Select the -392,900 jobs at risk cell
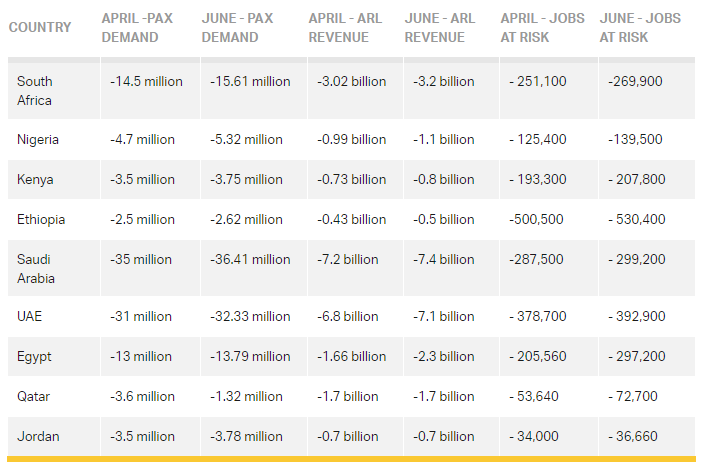The width and height of the screenshot is (704, 470). click(x=635, y=316)
